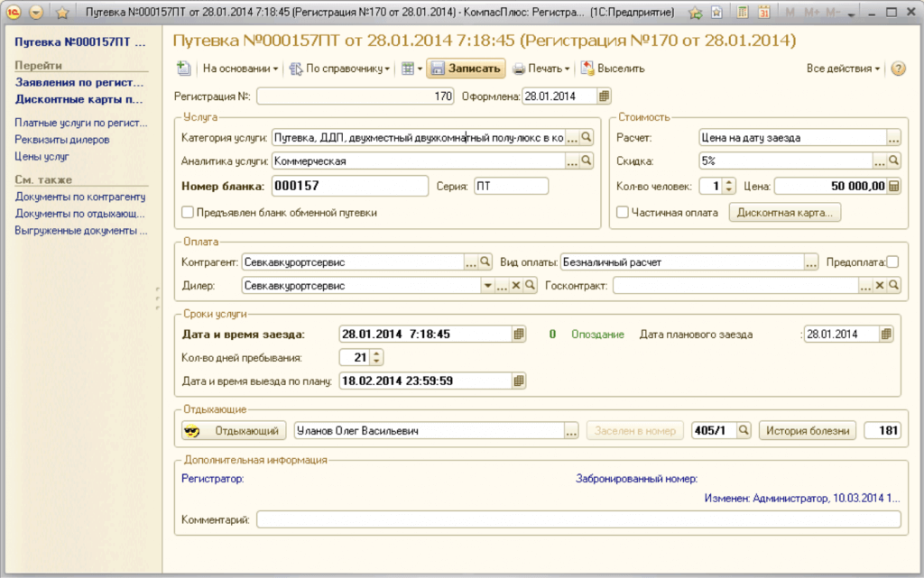Add to favorites star-plus icon in title bar
This screenshot has width=924, height=578.
(696, 13)
